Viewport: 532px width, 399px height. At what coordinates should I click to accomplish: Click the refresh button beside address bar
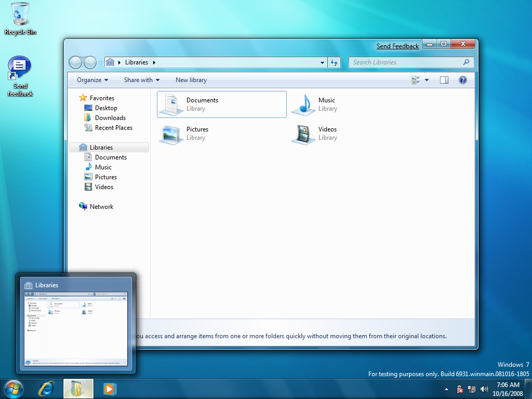(335, 62)
